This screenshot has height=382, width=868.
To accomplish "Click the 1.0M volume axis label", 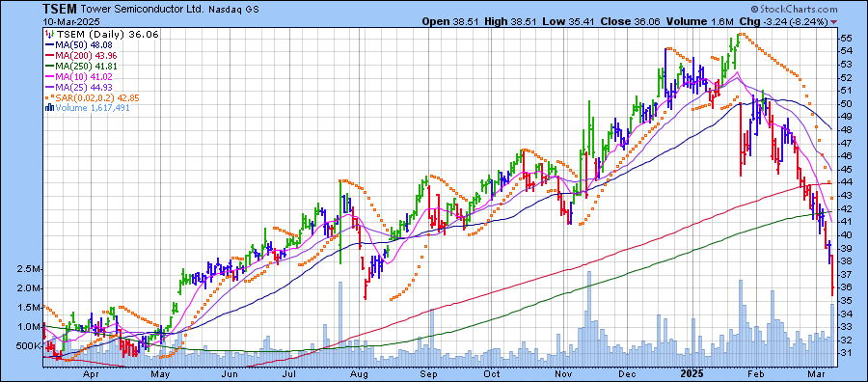I will pos(28,327).
